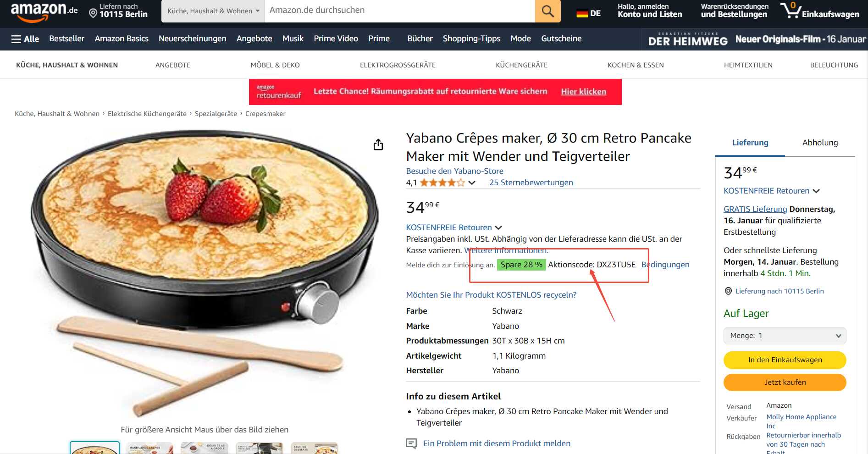Screen dimensions: 868x454
Task: Click the star rating icons
Action: coord(442,183)
